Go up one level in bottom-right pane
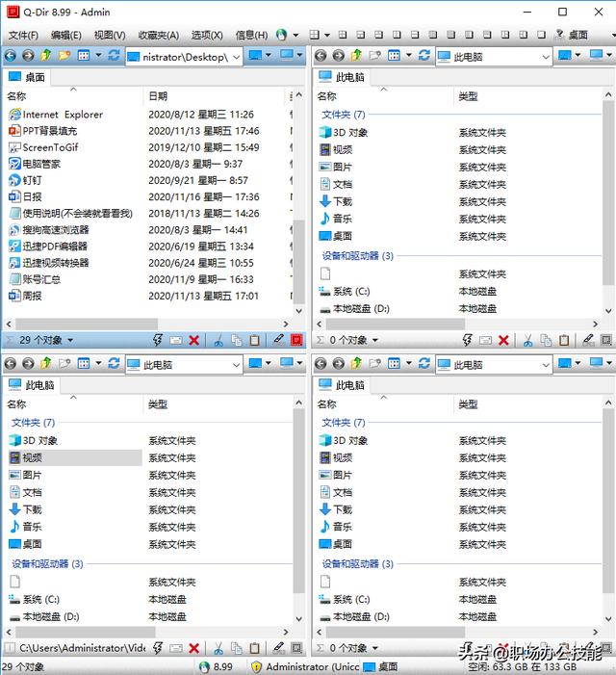 [x=356, y=363]
